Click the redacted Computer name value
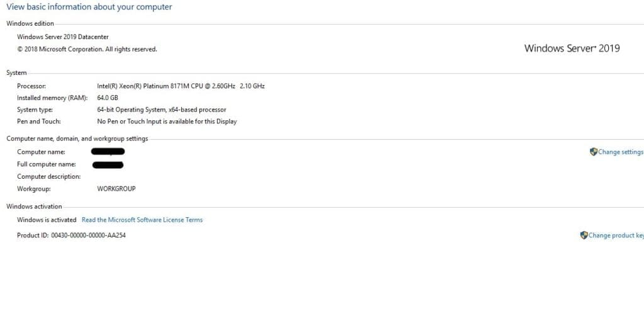 pos(108,152)
